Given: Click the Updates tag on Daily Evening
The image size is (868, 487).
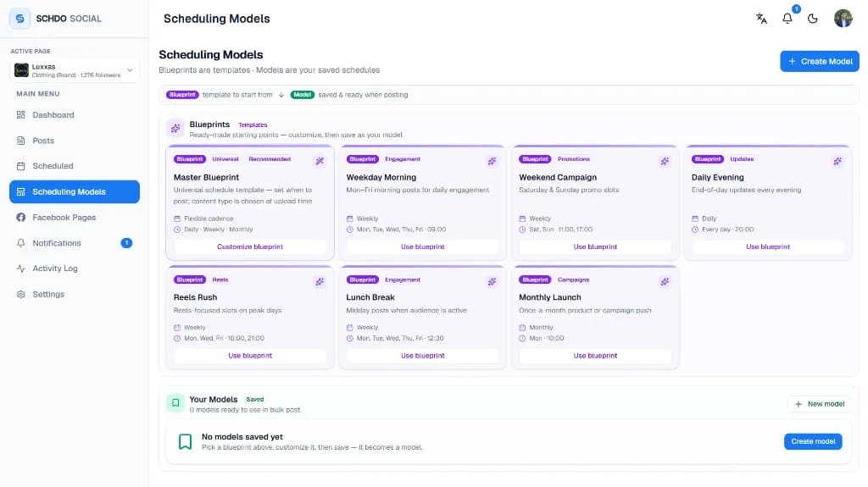Looking at the screenshot, I should coord(742,159).
